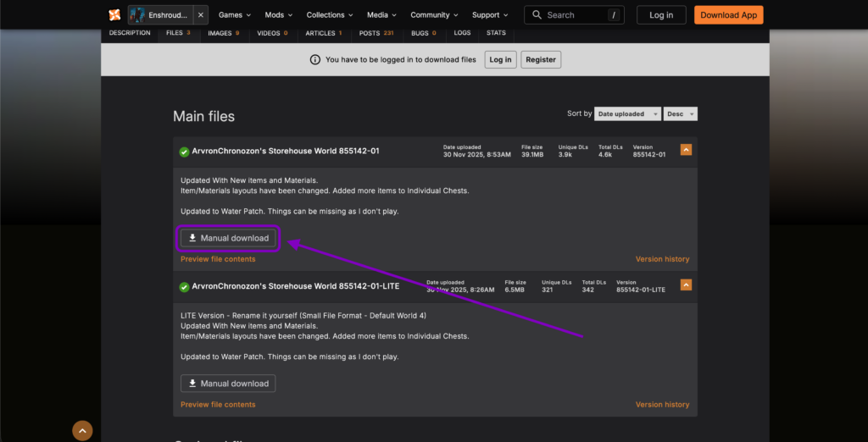Click the LITE Version rename description line
Screen dimensions: 868x442
point(303,315)
